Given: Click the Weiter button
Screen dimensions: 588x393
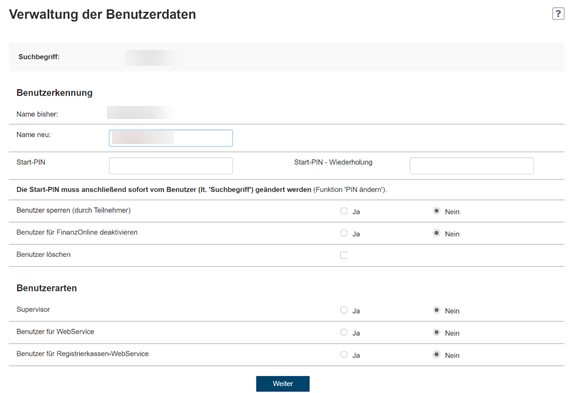Looking at the screenshot, I should pyautogui.click(x=283, y=384).
